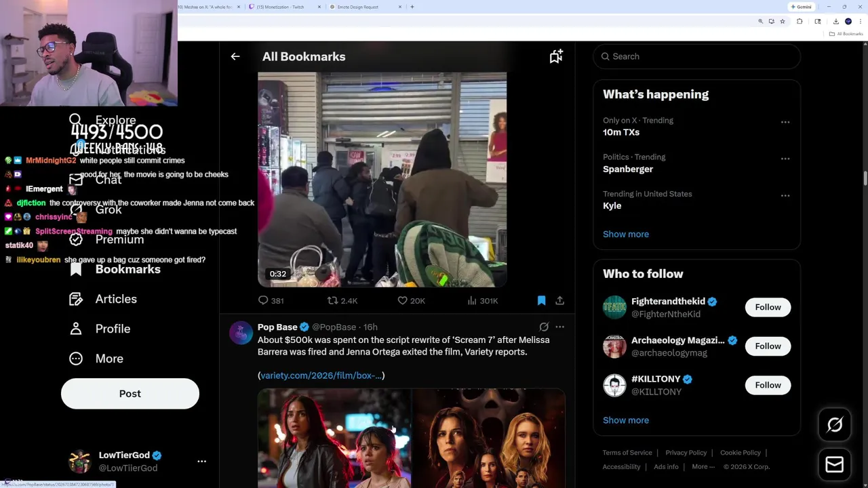868x488 pixels.
Task: Open Archaeology Magazine profile picture
Action: pos(614,346)
